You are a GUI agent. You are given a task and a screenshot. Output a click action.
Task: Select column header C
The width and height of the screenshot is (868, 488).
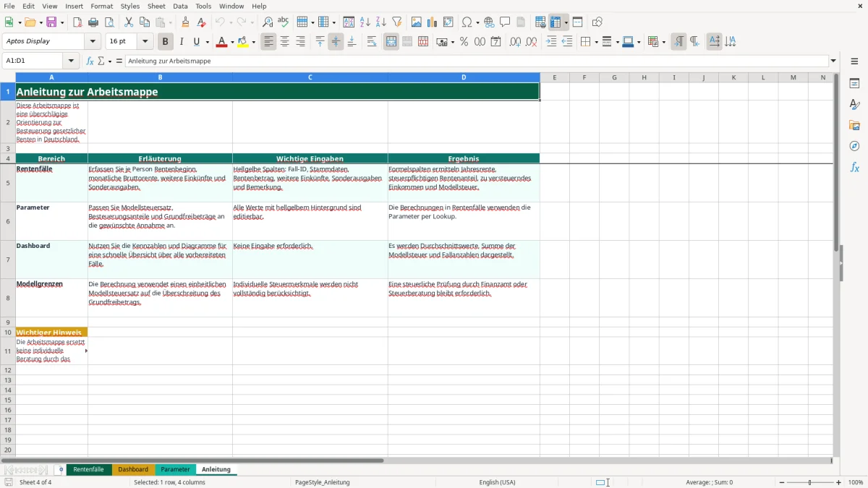click(310, 77)
